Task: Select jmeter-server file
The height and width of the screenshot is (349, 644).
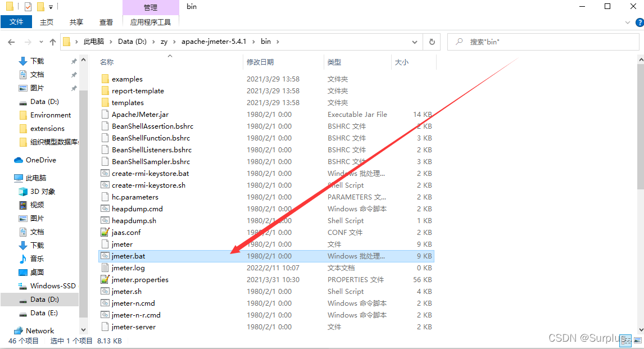Action: 134,327
